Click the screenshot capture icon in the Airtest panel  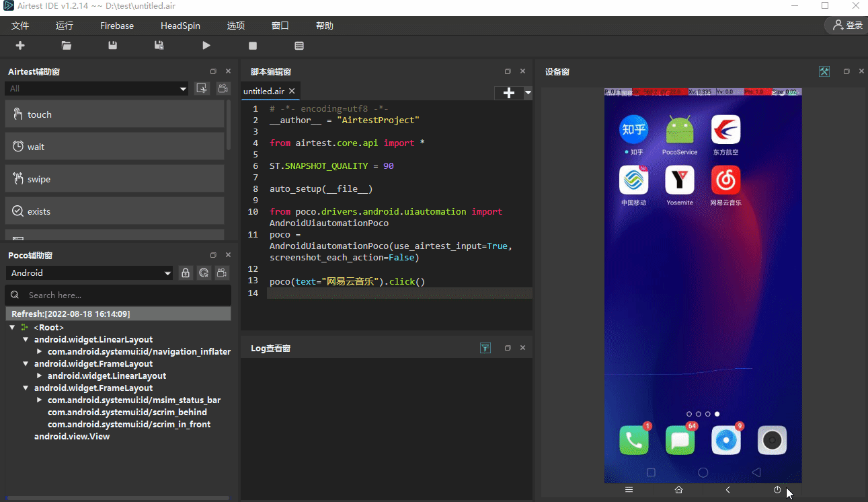[202, 89]
